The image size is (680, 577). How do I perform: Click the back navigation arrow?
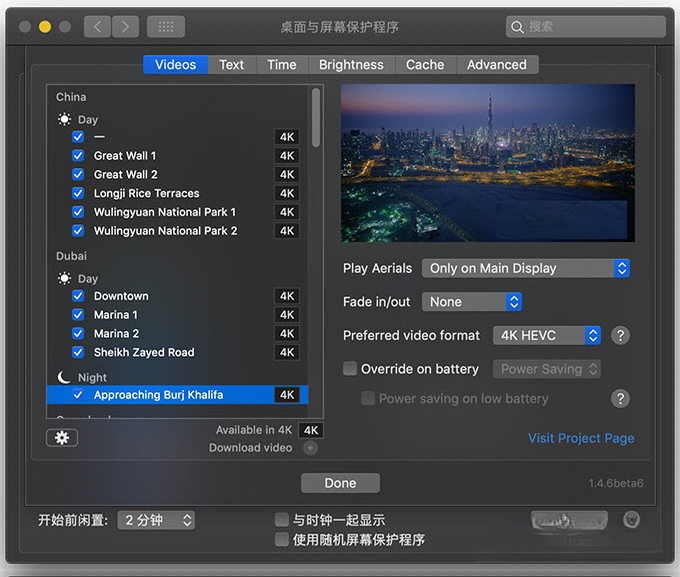97,27
